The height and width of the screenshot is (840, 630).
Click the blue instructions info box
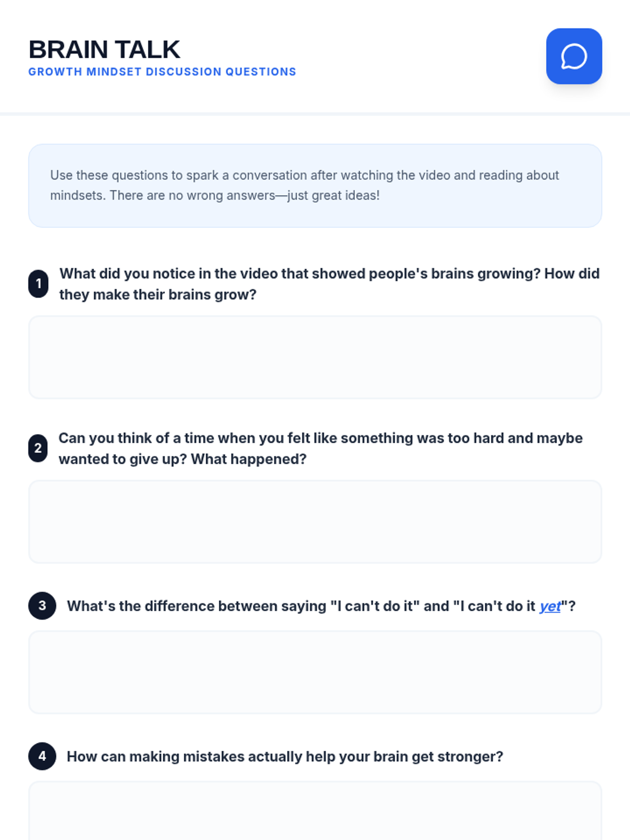click(x=315, y=186)
